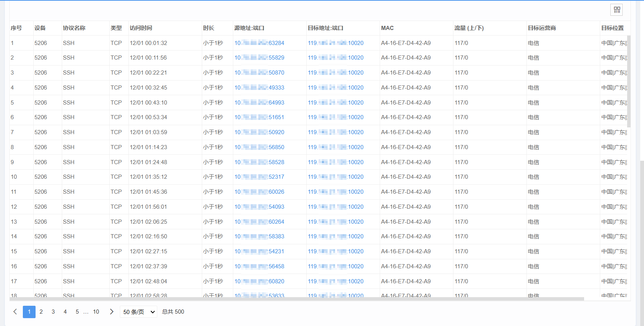Open target address in the 01:03:59 row
The height and width of the screenshot is (326, 644).
point(335,132)
